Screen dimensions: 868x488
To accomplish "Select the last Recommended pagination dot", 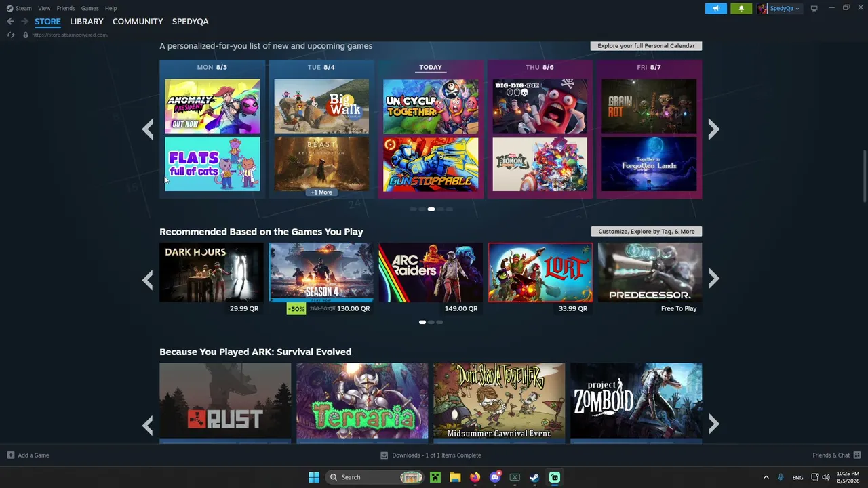I will [x=439, y=322].
